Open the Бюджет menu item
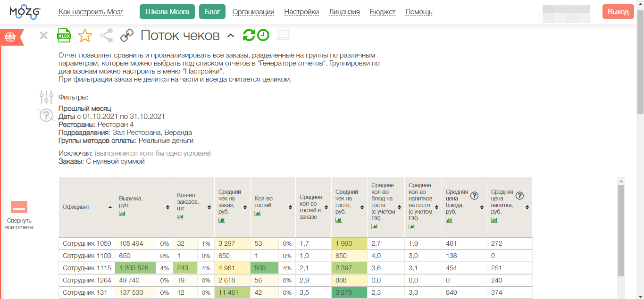The width and height of the screenshot is (644, 299). [x=382, y=12]
